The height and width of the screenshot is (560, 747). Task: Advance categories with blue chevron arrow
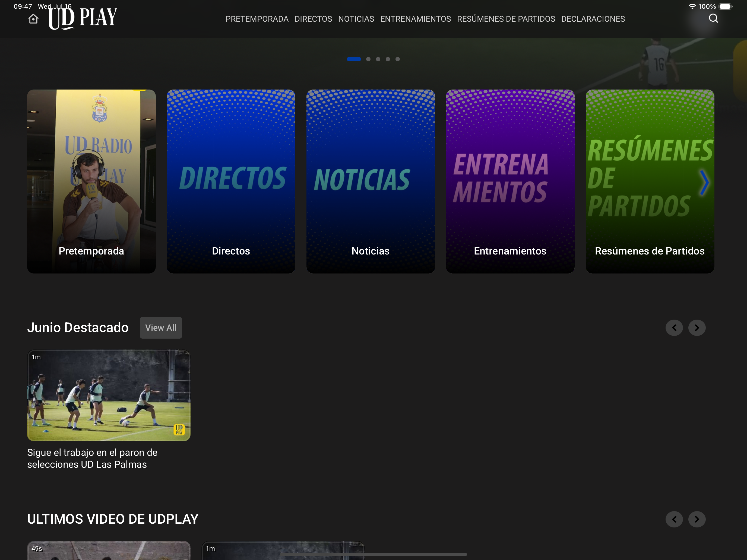[x=704, y=183]
